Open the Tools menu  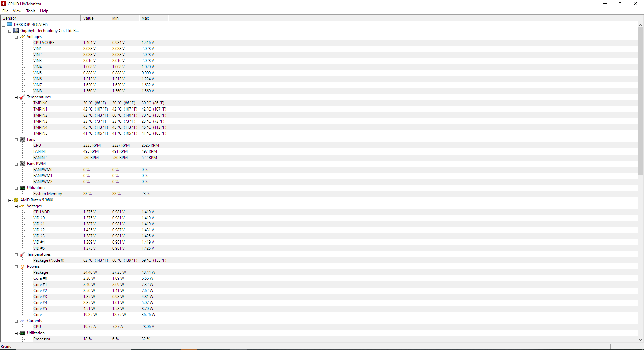(31, 11)
